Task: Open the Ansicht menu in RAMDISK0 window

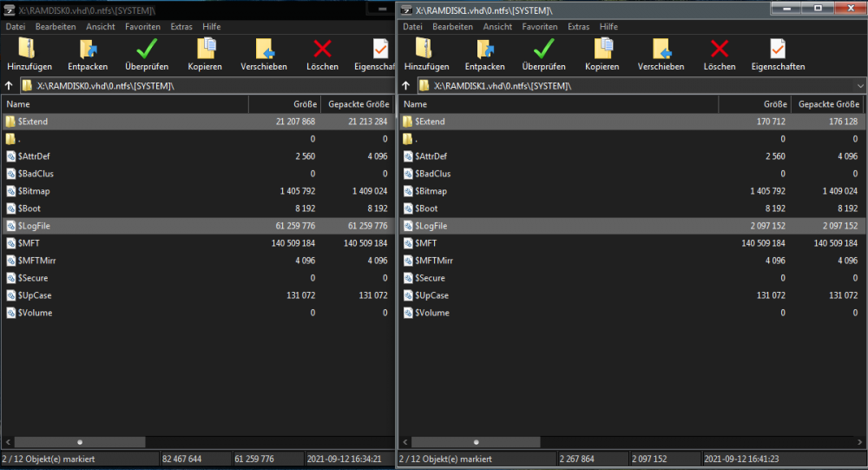Action: tap(100, 27)
